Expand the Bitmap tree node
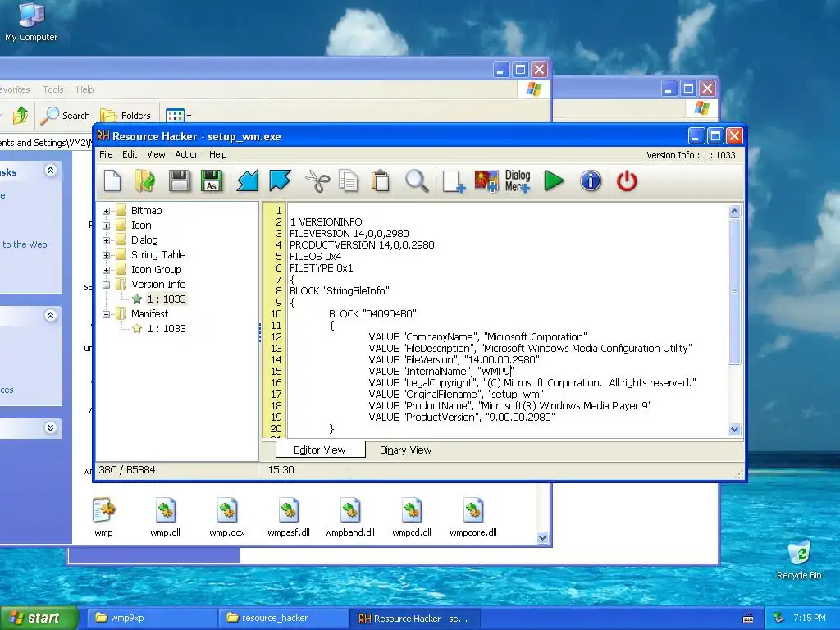Image resolution: width=840 pixels, height=630 pixels. coord(106,211)
